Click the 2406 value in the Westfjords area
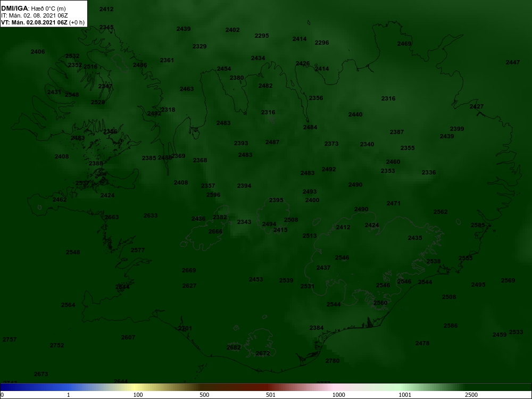The height and width of the screenshot is (399, 532). (38, 52)
